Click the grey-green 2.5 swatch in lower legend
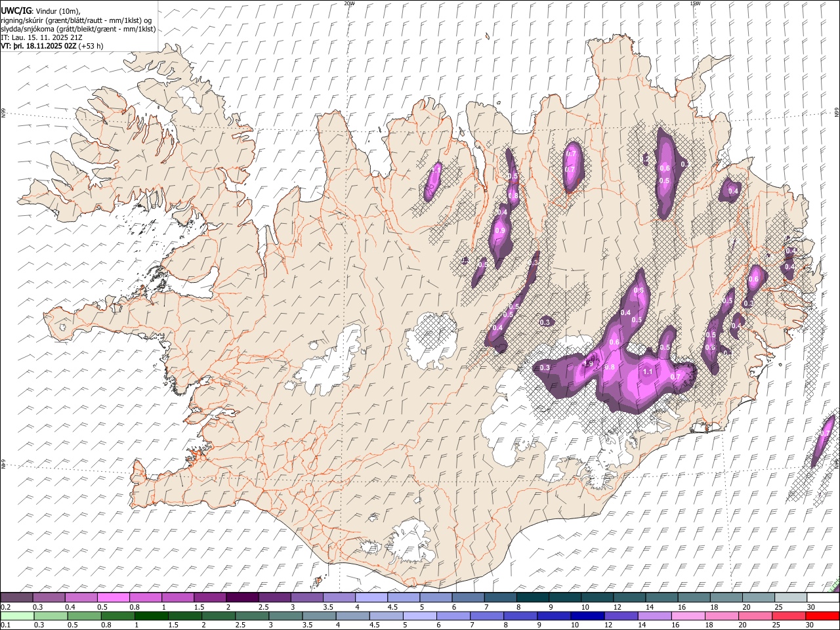 252,616
